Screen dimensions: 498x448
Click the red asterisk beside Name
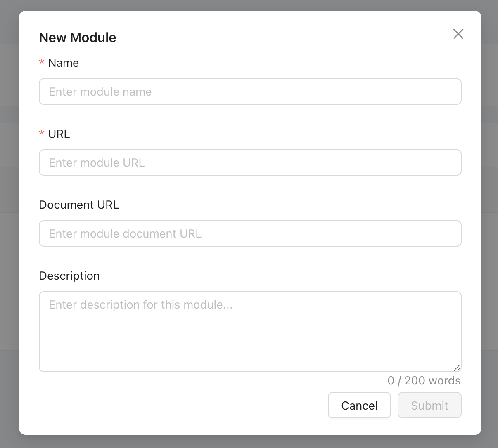(x=41, y=63)
